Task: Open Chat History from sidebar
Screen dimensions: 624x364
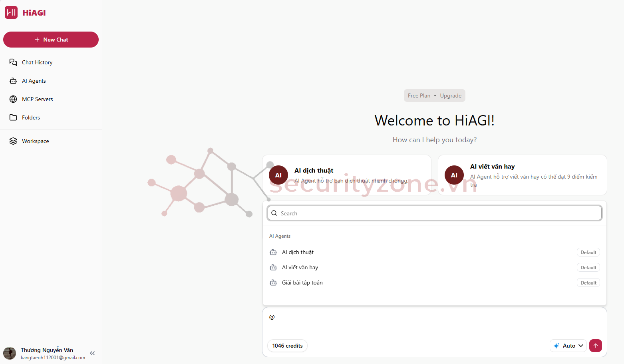Action: (x=37, y=62)
